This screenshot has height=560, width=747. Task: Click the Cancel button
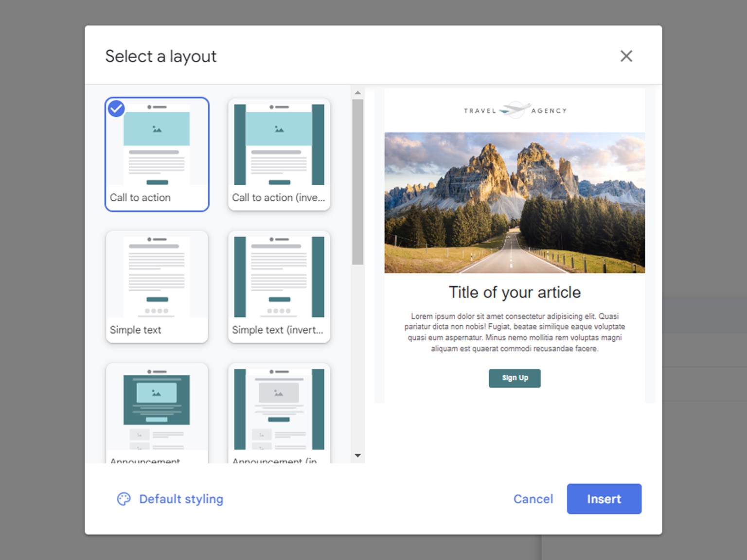(x=533, y=499)
